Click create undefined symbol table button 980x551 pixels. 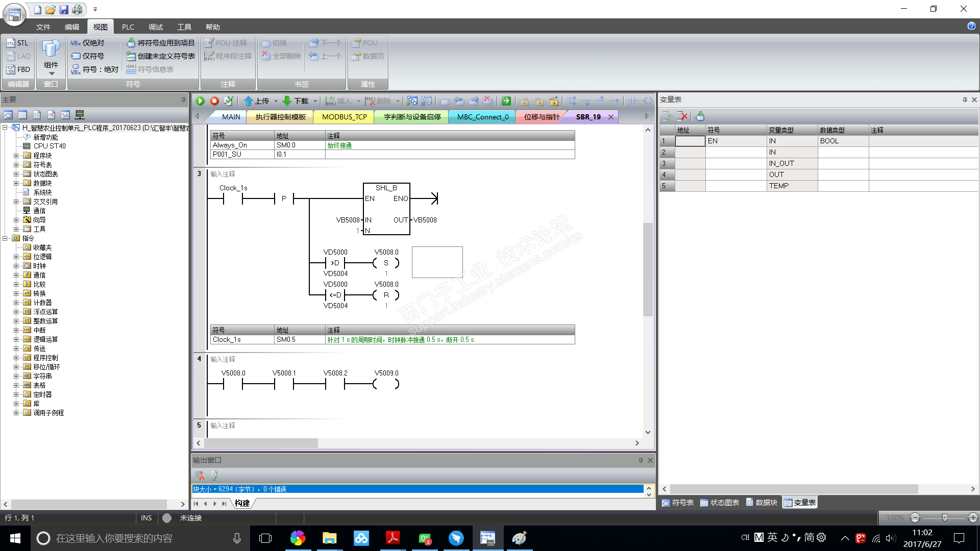pos(161,56)
